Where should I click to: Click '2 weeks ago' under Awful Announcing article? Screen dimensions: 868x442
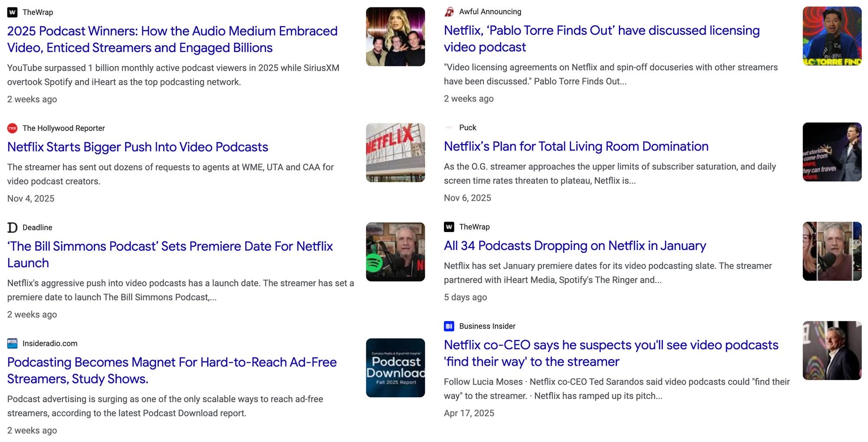click(x=469, y=99)
